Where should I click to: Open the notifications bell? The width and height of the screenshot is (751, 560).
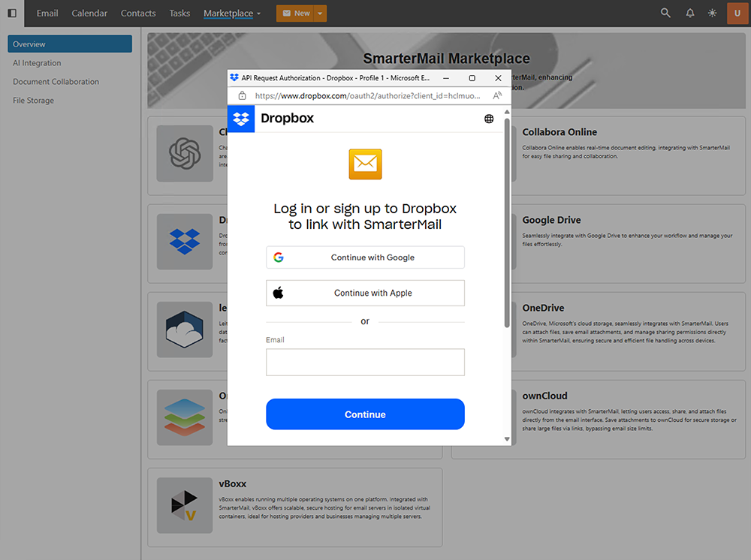click(x=689, y=13)
